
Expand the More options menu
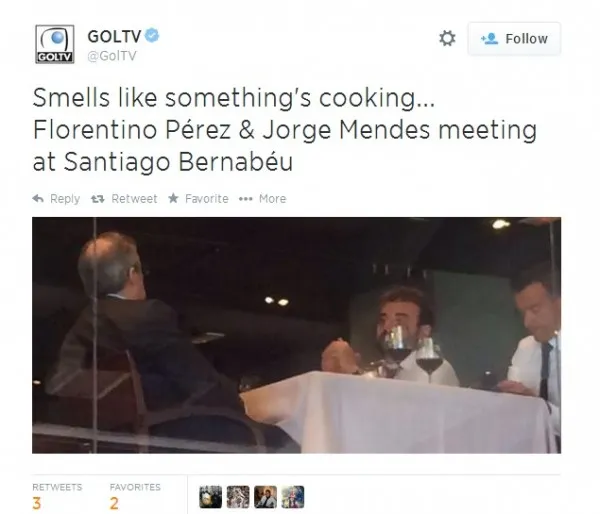coord(262,199)
